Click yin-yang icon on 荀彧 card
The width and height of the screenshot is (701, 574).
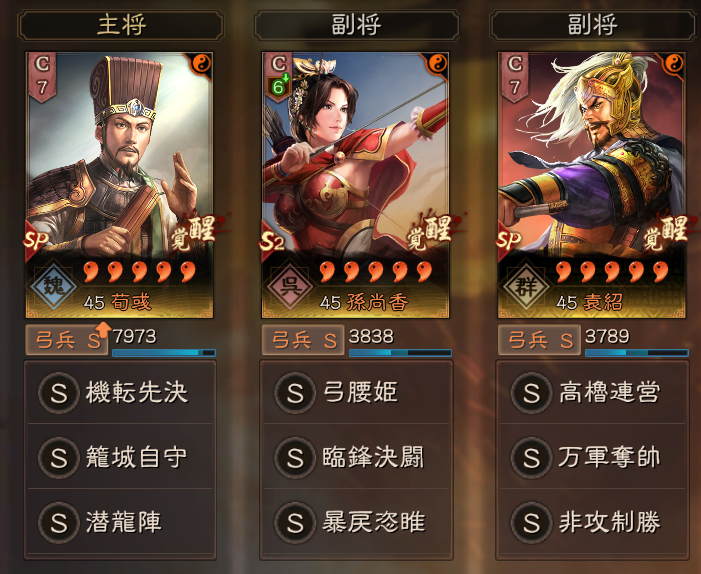(201, 64)
